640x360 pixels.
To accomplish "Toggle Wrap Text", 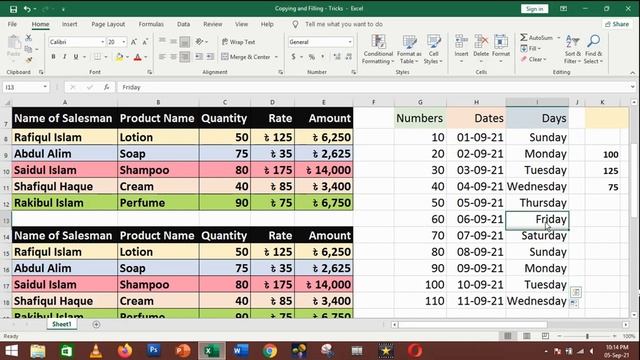I will 239,42.
